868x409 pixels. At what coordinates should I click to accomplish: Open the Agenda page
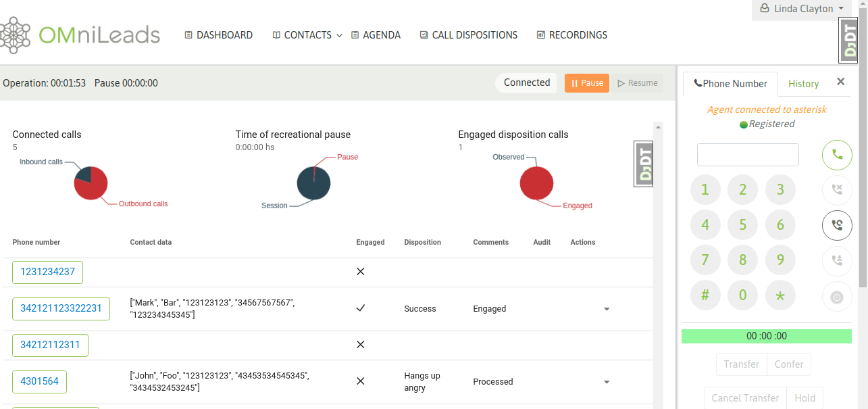point(376,35)
